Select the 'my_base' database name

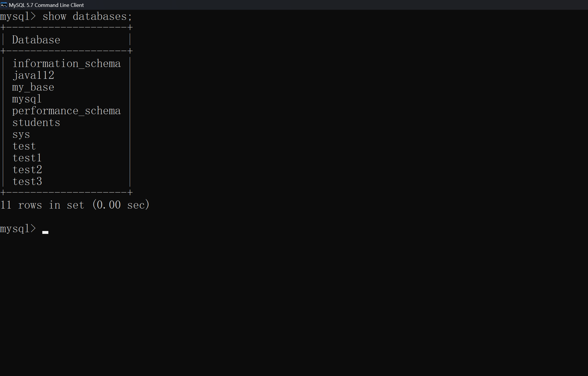(x=33, y=87)
